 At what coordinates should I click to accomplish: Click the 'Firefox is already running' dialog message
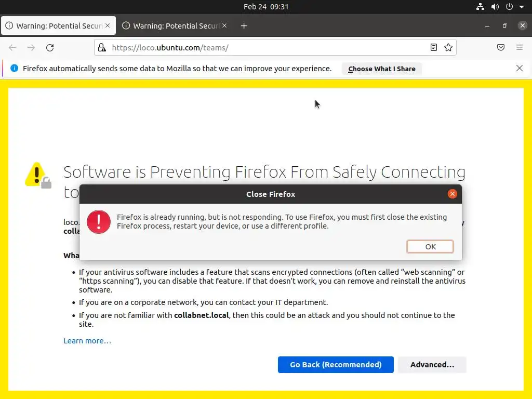pos(282,221)
